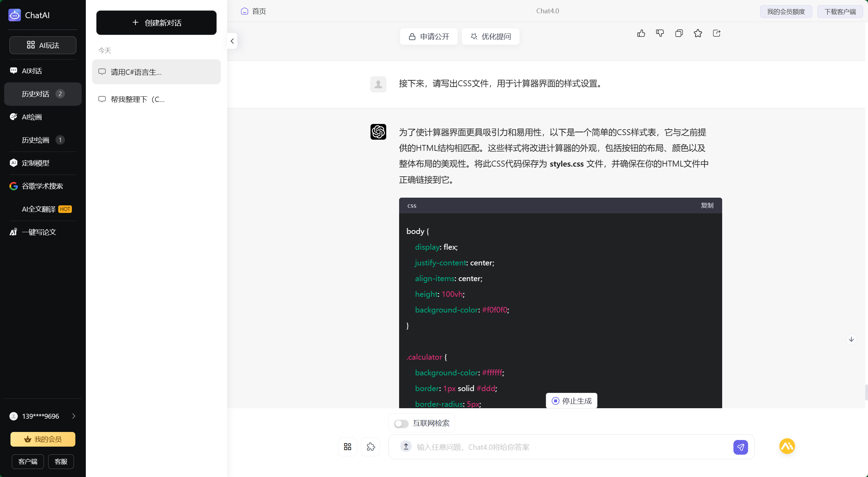This screenshot has width=868, height=477.
Task: Click 复制 to copy the CSS code block
Action: (707, 205)
